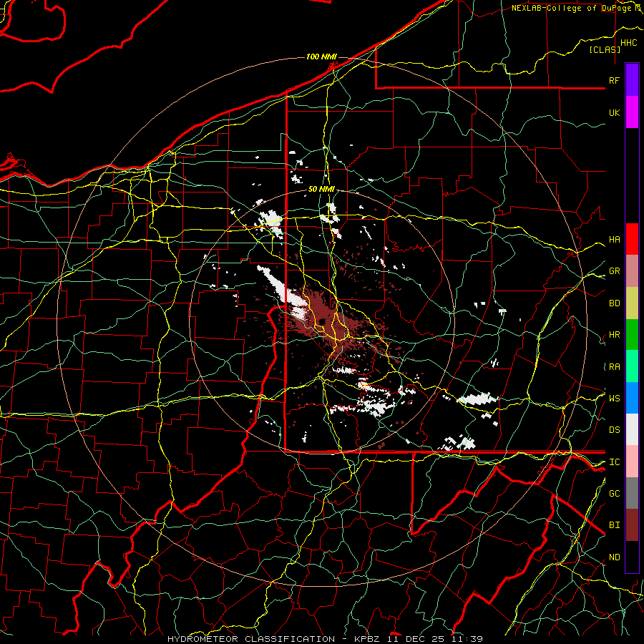Pick the olive-yellow BD legend swatch

[x=632, y=303]
